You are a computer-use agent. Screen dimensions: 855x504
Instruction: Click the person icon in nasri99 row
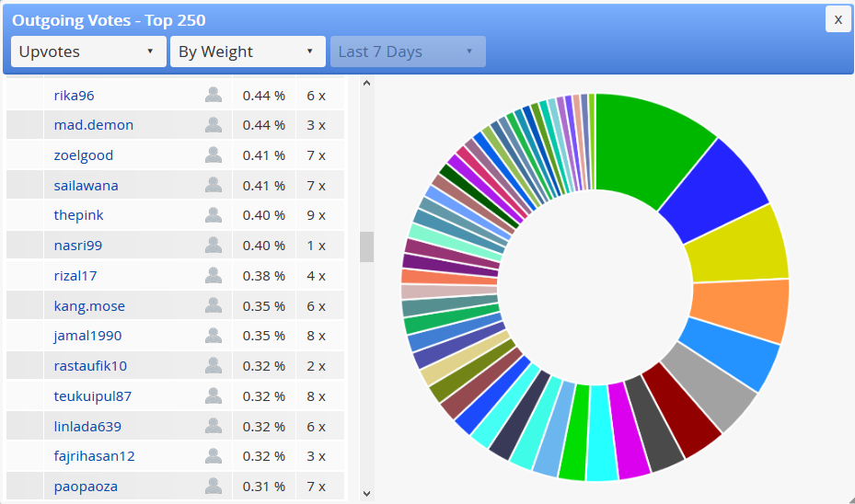click(214, 246)
